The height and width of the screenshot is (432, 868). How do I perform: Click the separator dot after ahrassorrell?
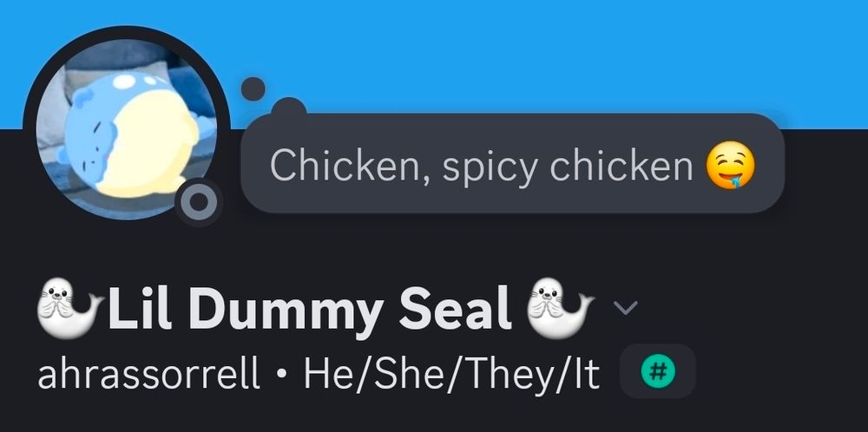point(281,375)
